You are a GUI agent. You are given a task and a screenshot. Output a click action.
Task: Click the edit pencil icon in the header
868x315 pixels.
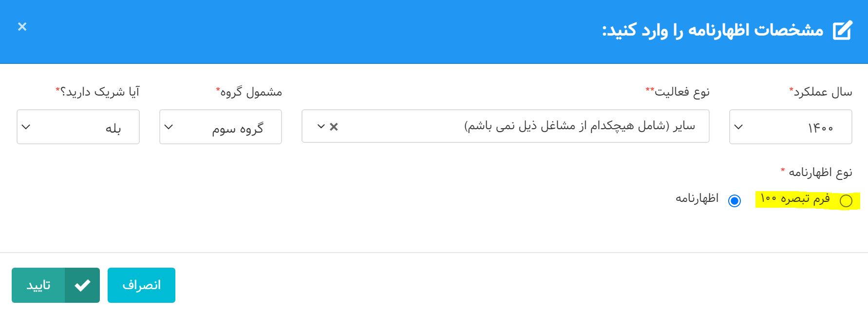842,30
